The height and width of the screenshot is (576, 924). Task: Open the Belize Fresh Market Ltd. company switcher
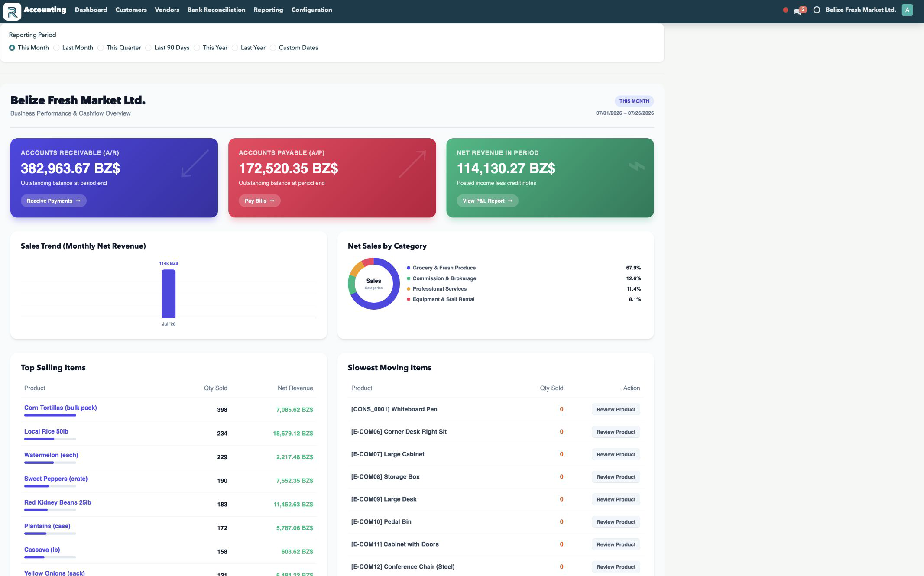click(861, 10)
